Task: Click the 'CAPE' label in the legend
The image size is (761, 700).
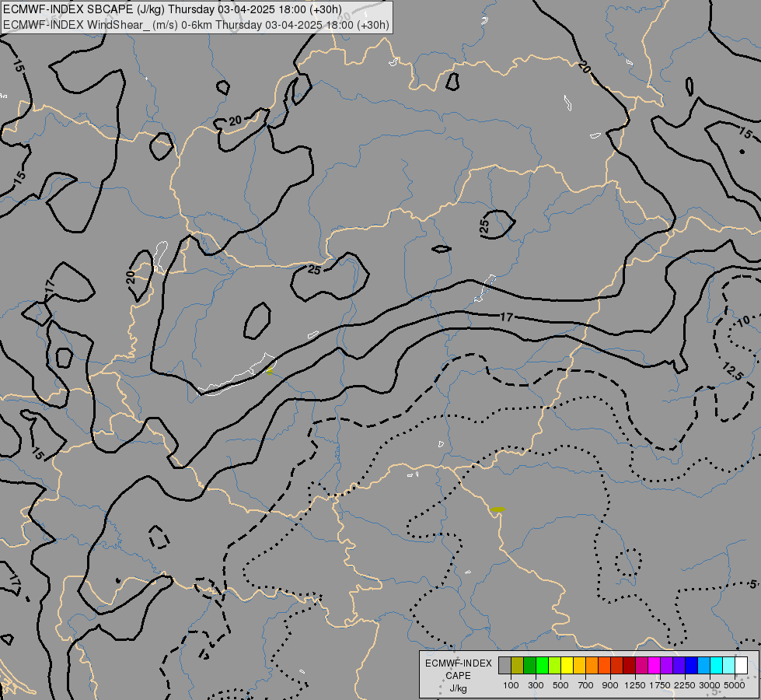Action: click(x=458, y=676)
